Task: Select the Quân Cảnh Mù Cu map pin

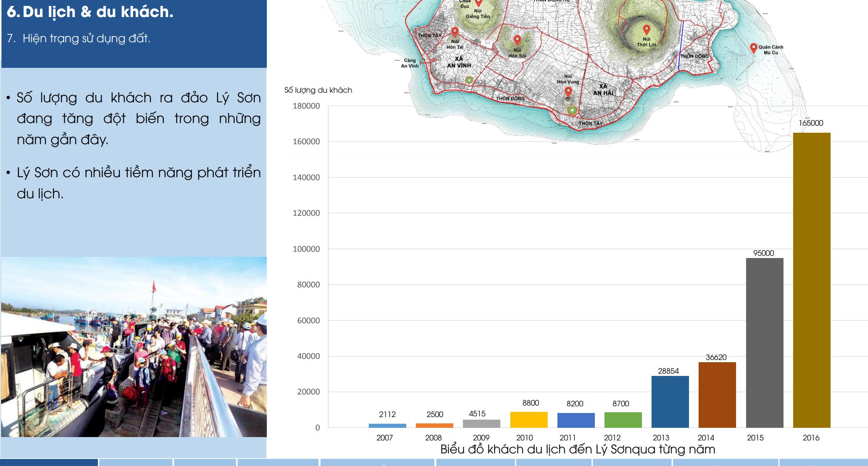Action: [753, 48]
